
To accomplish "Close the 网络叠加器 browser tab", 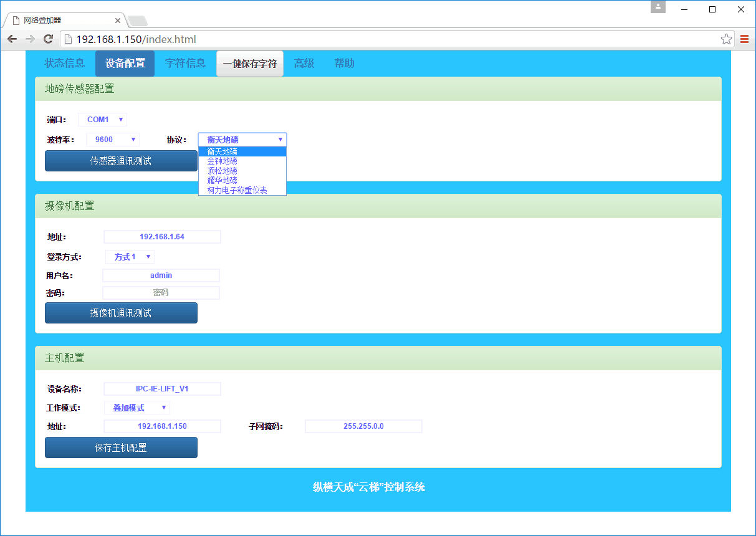I will pyautogui.click(x=118, y=21).
